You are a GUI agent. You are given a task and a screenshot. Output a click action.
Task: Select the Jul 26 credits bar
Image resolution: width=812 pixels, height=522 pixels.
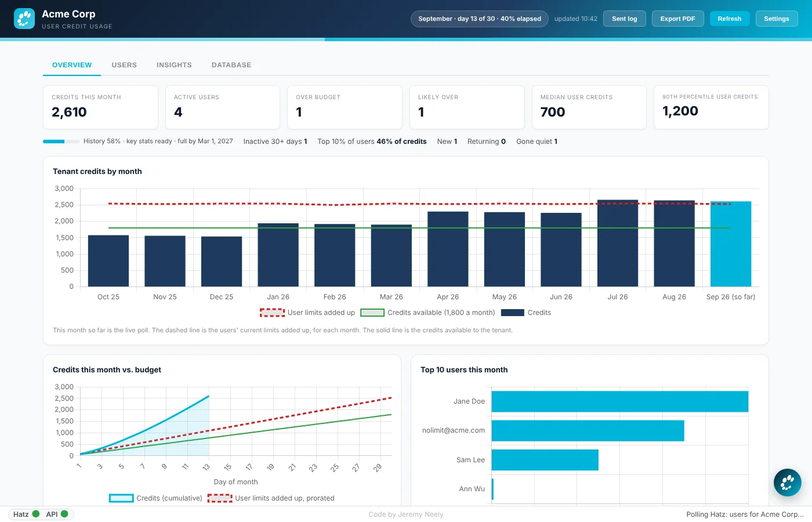[618, 243]
